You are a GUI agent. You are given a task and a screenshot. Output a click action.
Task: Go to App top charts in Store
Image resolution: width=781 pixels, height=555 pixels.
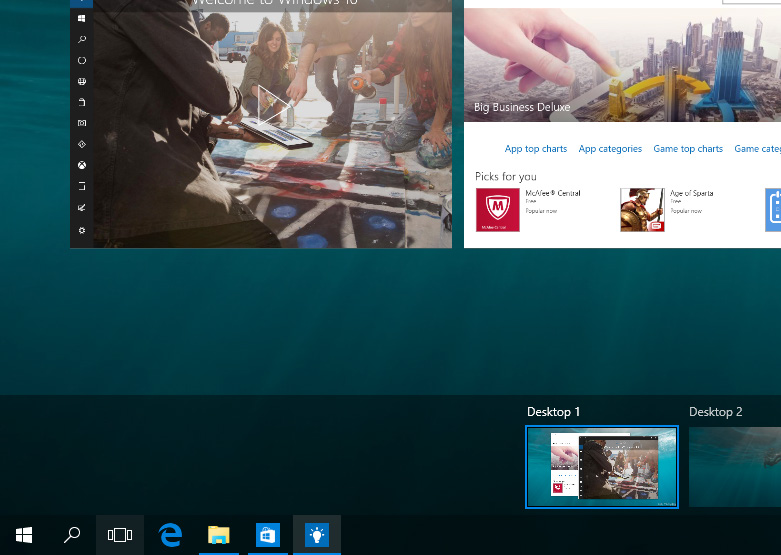tap(535, 148)
